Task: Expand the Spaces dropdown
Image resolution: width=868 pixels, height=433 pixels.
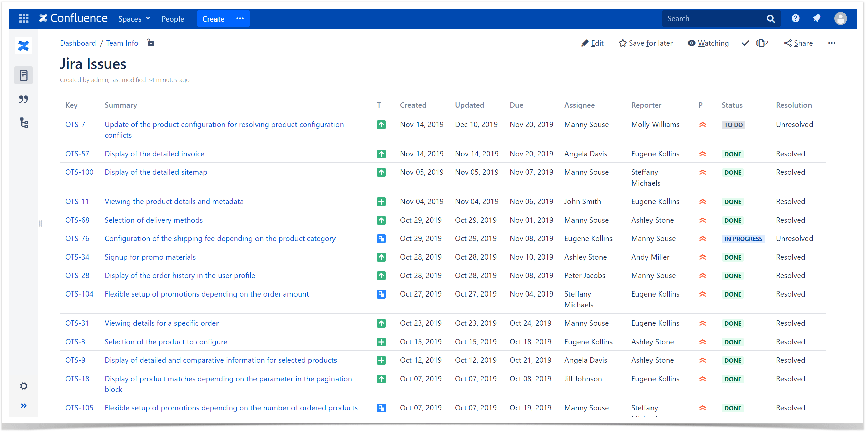Action: click(134, 19)
